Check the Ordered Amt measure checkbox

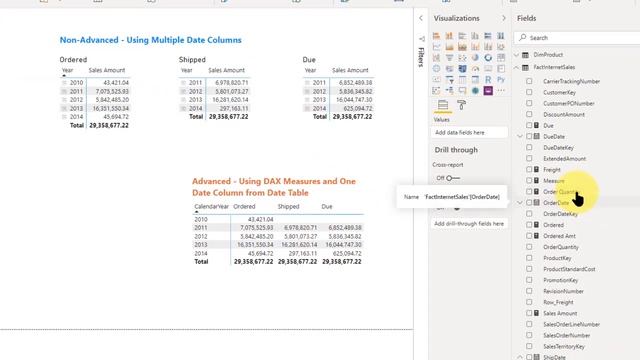[529, 236]
